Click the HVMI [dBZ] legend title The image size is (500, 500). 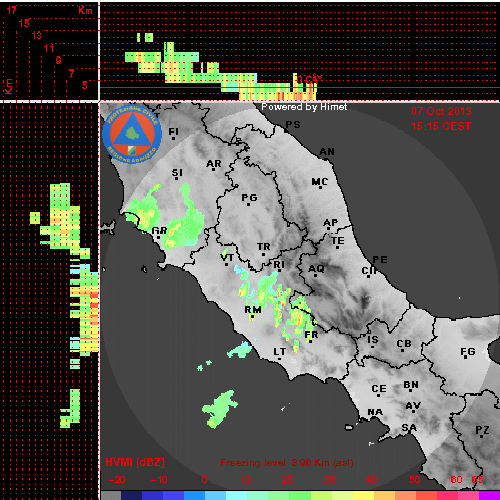[x=135, y=462]
